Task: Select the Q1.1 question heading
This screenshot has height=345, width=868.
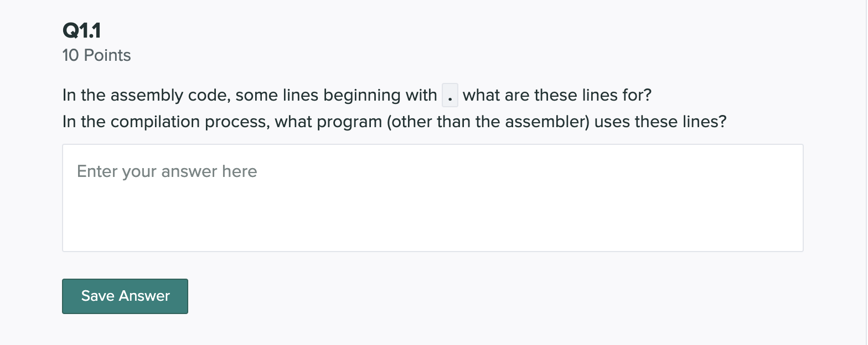Action: click(82, 32)
